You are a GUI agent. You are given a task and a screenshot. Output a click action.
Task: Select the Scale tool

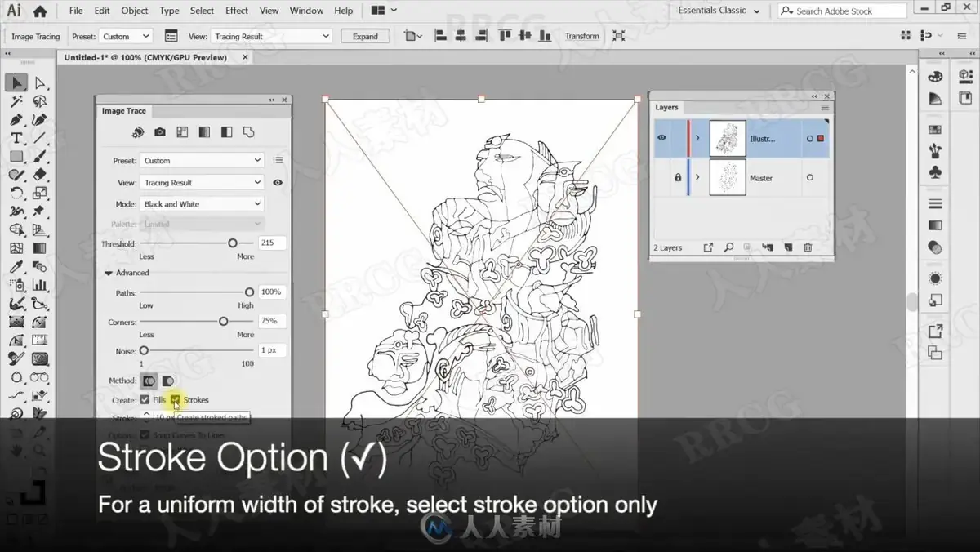(x=39, y=194)
